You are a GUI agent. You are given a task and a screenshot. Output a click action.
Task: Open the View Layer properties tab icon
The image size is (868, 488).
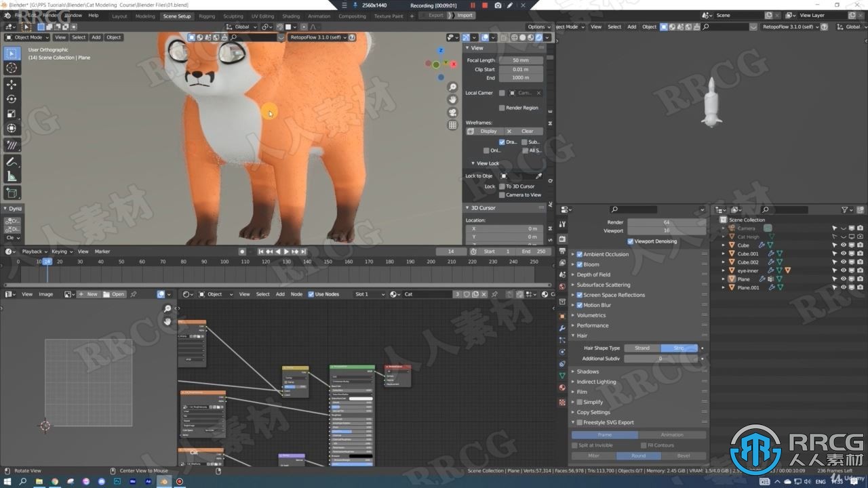pos(562,262)
